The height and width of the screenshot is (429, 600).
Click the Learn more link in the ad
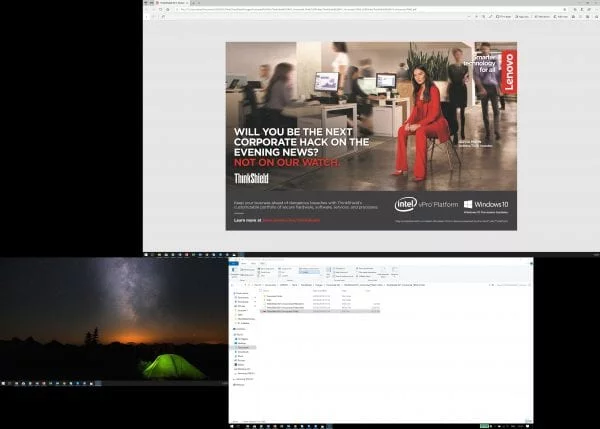291,220
